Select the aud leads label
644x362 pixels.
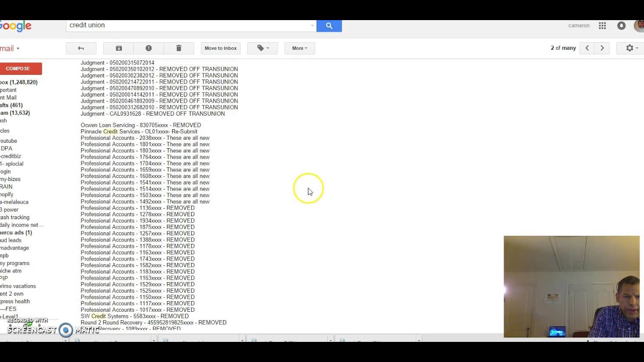point(11,240)
